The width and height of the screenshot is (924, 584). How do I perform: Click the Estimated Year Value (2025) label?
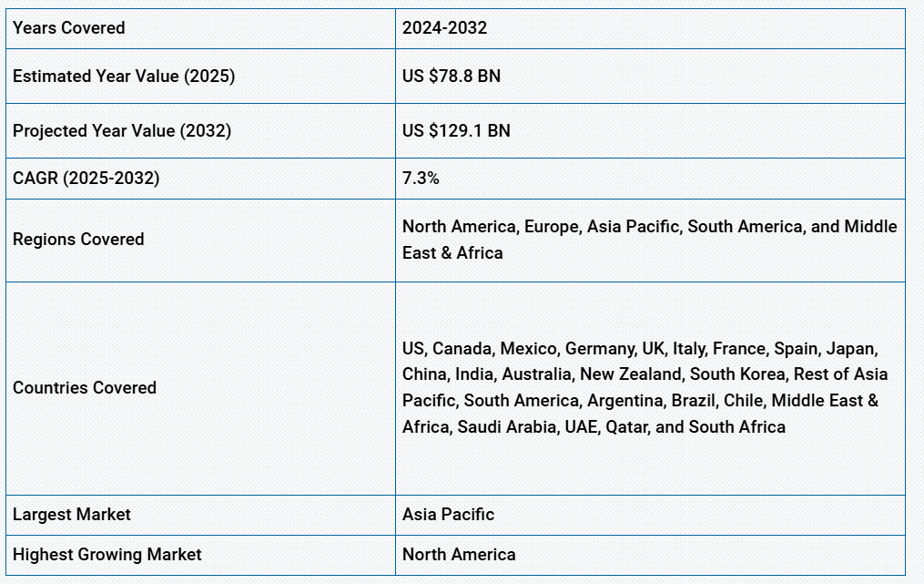click(124, 77)
